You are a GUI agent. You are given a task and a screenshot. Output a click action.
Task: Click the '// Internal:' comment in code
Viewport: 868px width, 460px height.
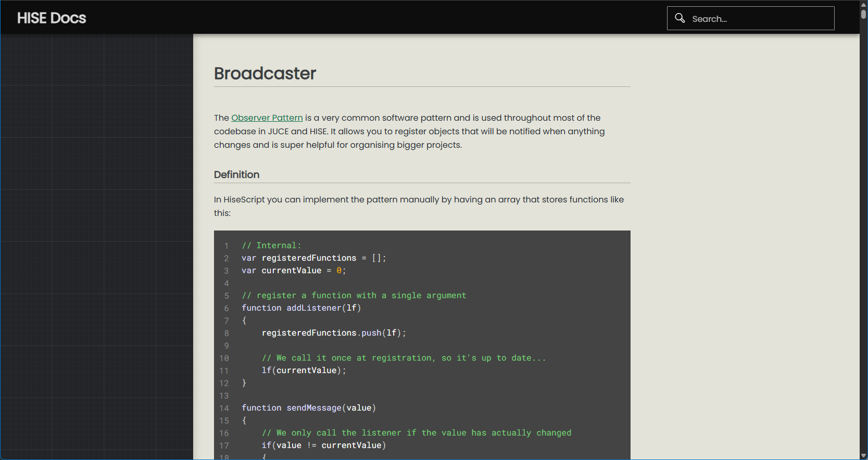pyautogui.click(x=271, y=246)
